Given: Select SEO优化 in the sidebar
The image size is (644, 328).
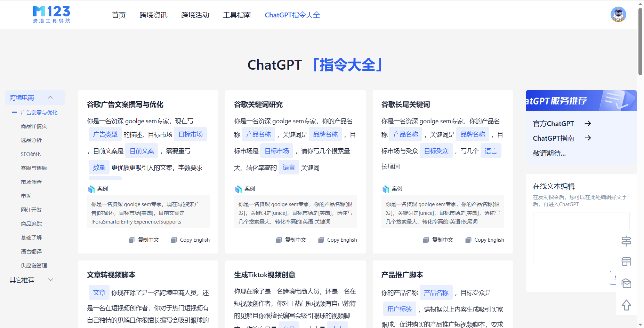Looking at the screenshot, I should coord(31,154).
